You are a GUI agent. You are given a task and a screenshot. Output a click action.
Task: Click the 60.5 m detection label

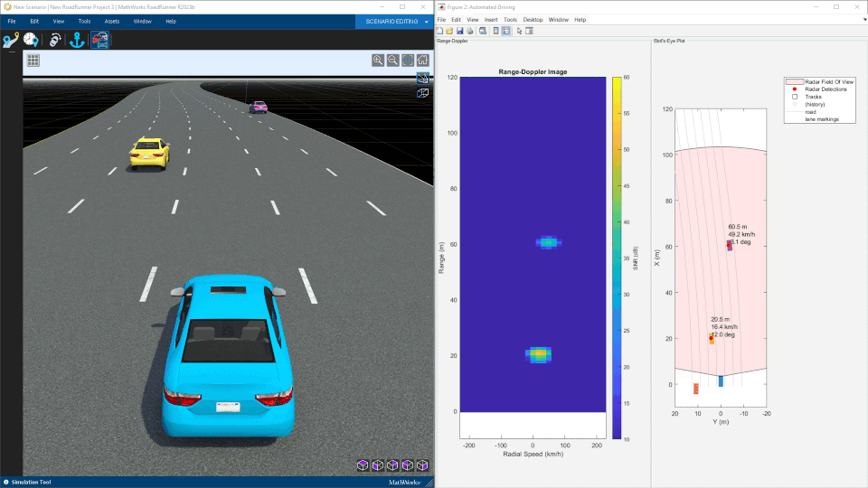point(738,227)
